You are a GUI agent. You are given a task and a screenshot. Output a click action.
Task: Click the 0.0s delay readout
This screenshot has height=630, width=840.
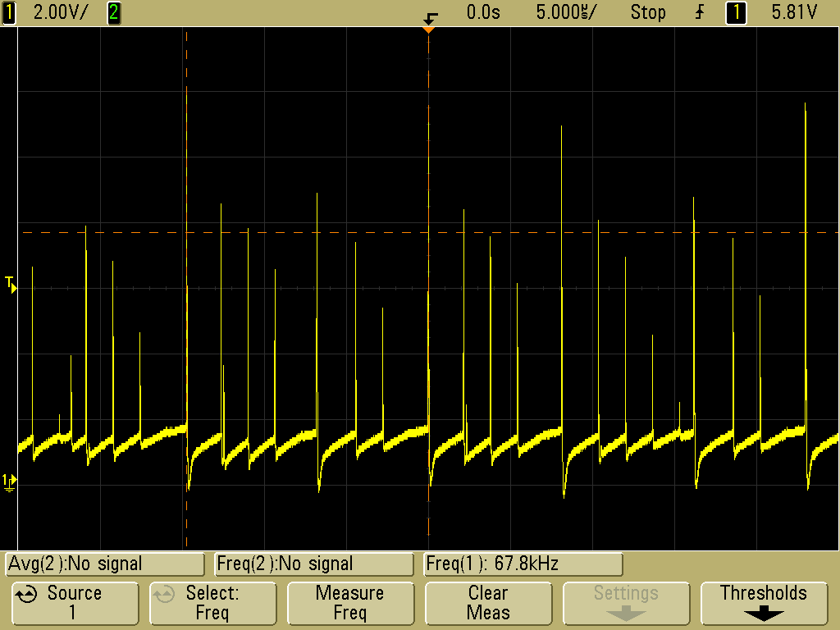tap(483, 12)
